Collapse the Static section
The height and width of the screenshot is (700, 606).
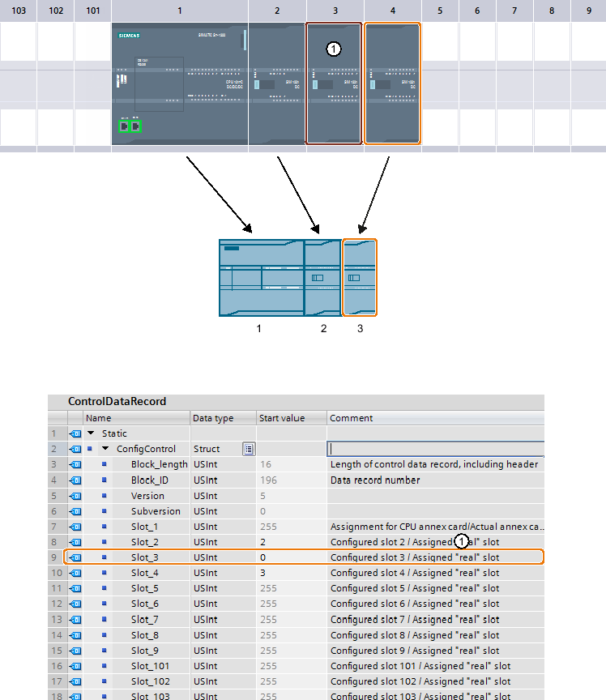[91, 433]
